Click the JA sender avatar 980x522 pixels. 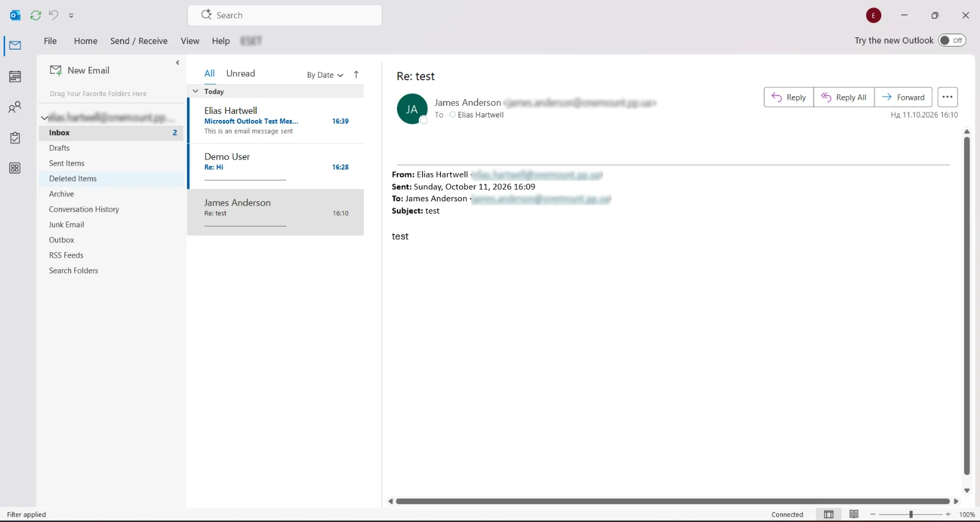point(412,109)
